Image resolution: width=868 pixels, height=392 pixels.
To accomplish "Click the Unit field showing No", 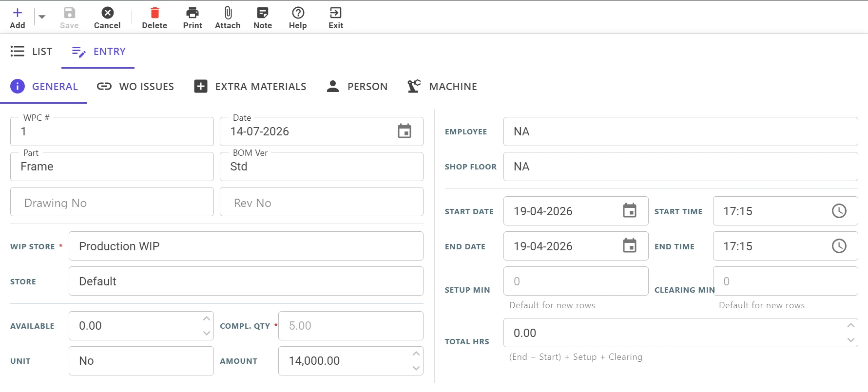I will pos(141,361).
